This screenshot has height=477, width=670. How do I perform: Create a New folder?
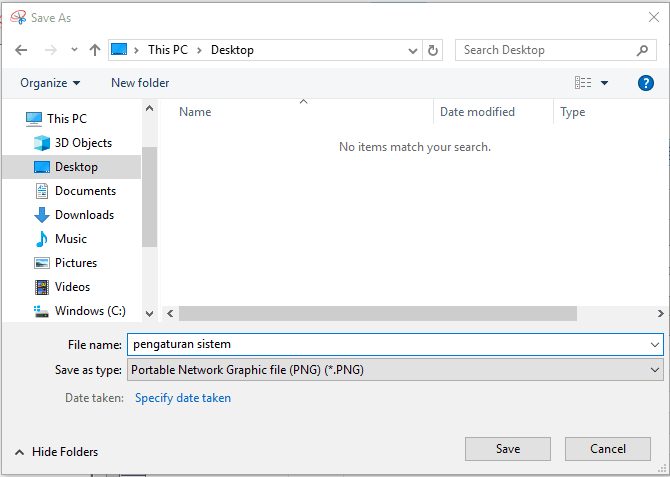point(140,83)
